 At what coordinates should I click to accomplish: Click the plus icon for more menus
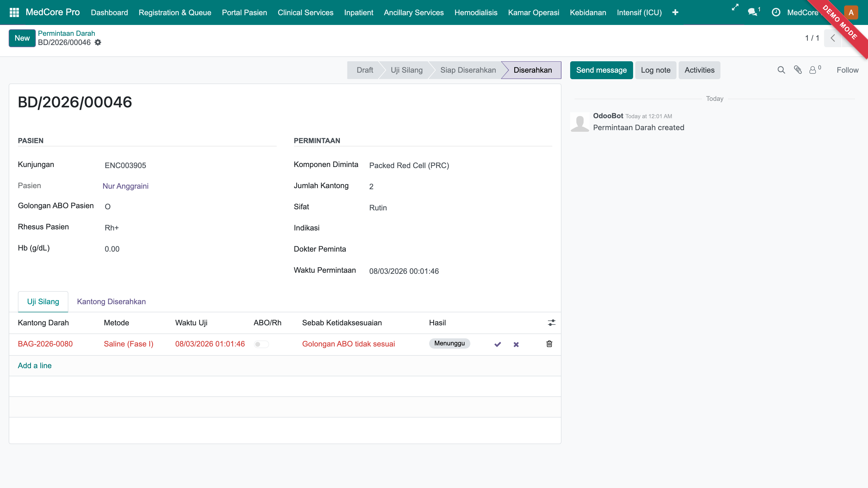pyautogui.click(x=675, y=12)
